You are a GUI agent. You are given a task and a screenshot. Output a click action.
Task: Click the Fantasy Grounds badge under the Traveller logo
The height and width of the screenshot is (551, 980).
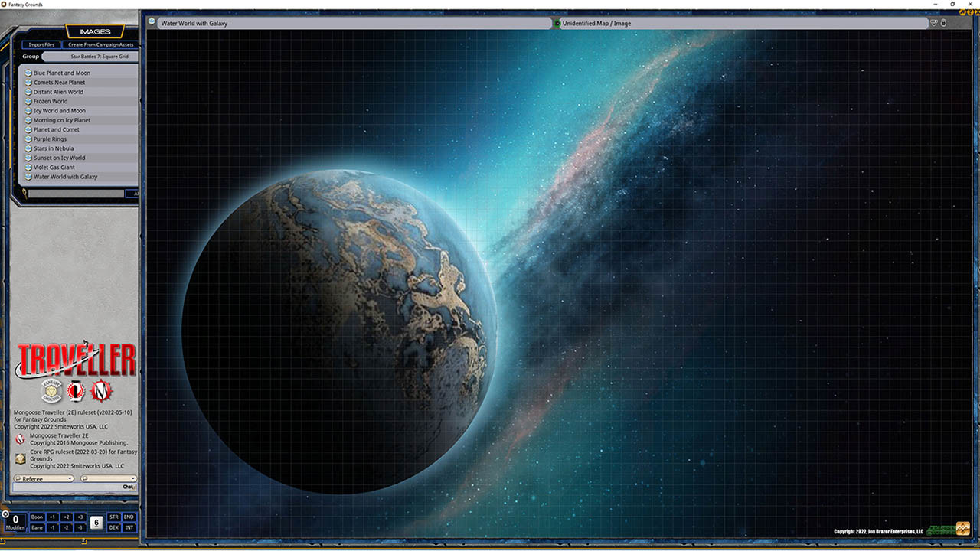pyautogui.click(x=51, y=391)
